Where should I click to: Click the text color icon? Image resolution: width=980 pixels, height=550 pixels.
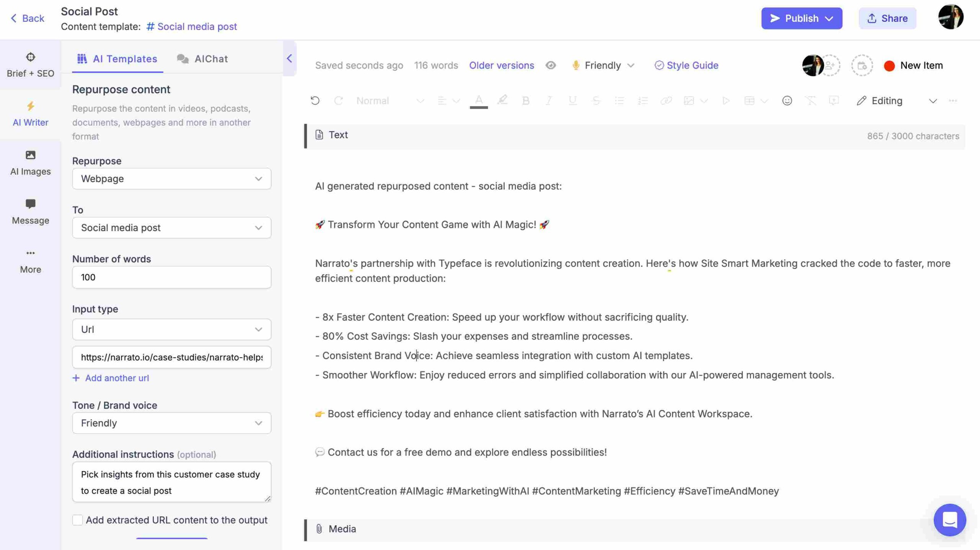click(x=479, y=101)
